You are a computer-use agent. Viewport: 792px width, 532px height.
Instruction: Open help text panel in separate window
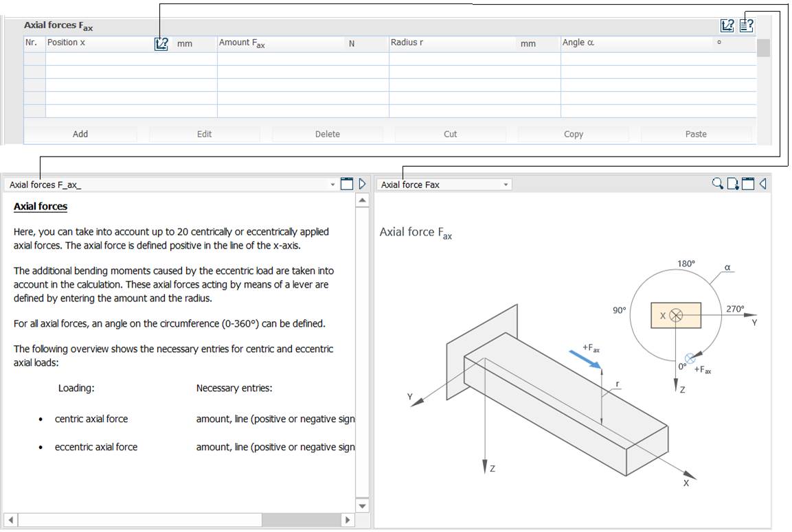coord(347,184)
